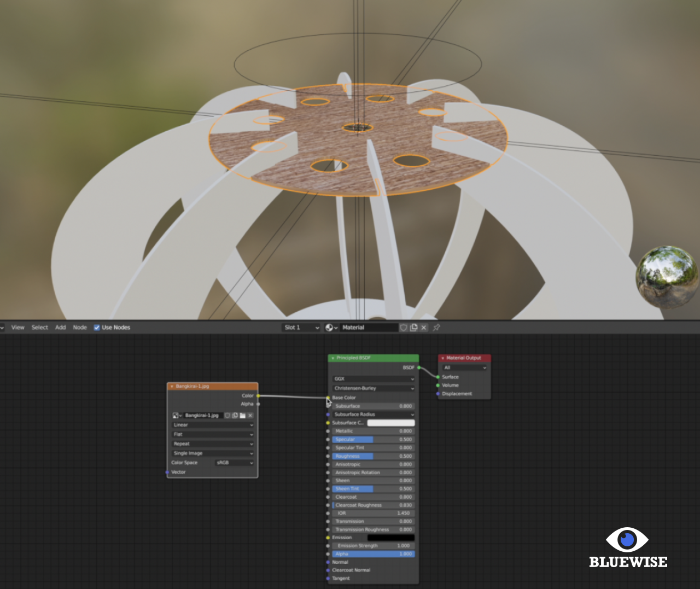
Task: Click fake user shield on Bangkirai-1.jpg image
Action: tap(227, 416)
